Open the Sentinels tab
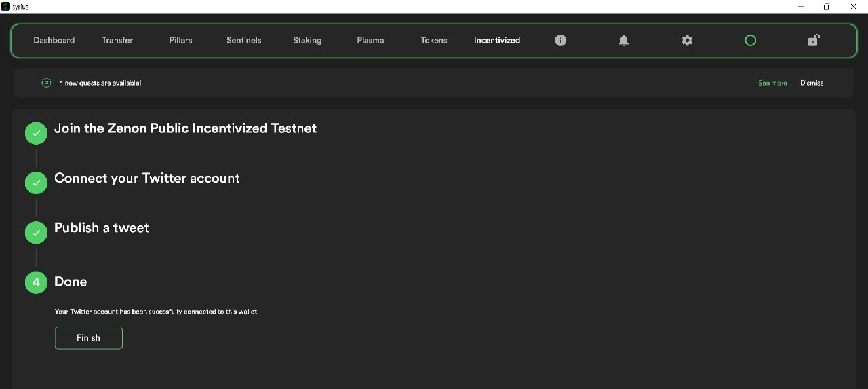This screenshot has width=868, height=389. point(244,41)
